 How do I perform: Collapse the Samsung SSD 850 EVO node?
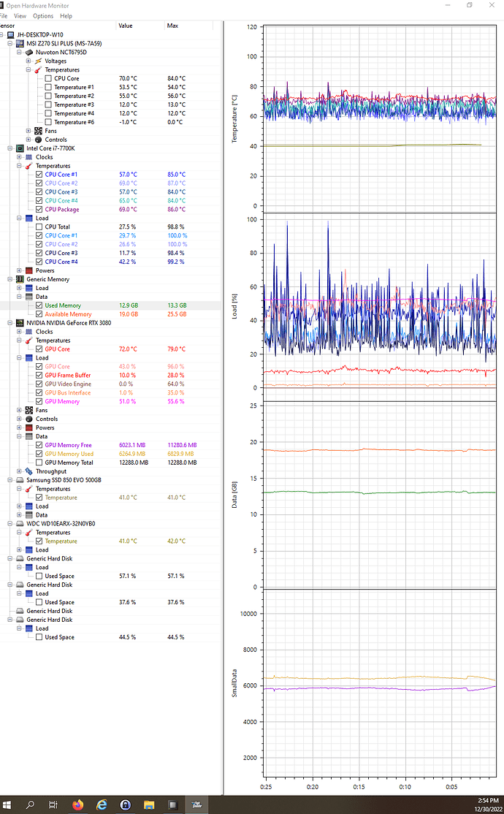coord(10,480)
